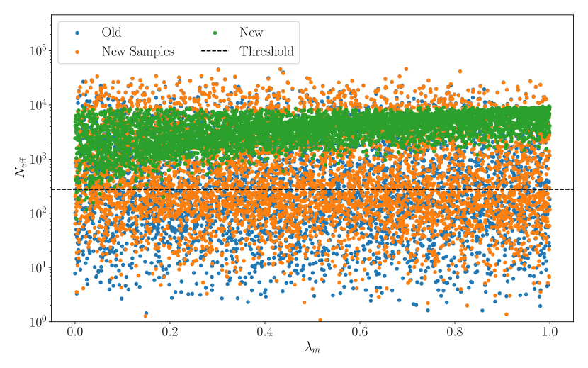
Task: Click the y-axis tick label 10^2
Action: [x=38, y=213]
